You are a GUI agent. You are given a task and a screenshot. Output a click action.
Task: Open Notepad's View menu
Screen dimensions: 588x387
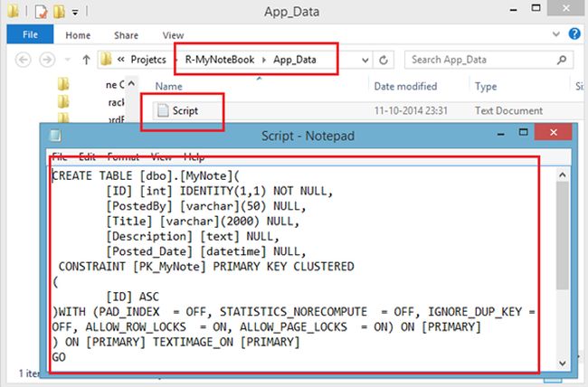coord(161,156)
